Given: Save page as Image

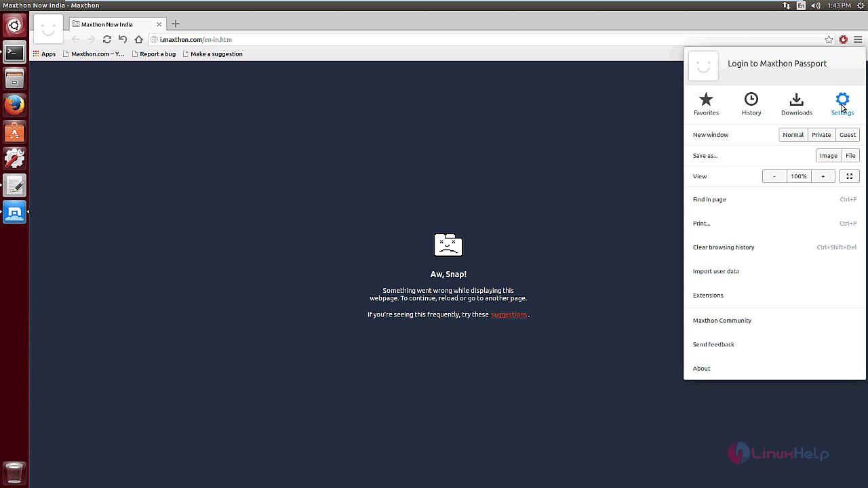Looking at the screenshot, I should [x=829, y=156].
